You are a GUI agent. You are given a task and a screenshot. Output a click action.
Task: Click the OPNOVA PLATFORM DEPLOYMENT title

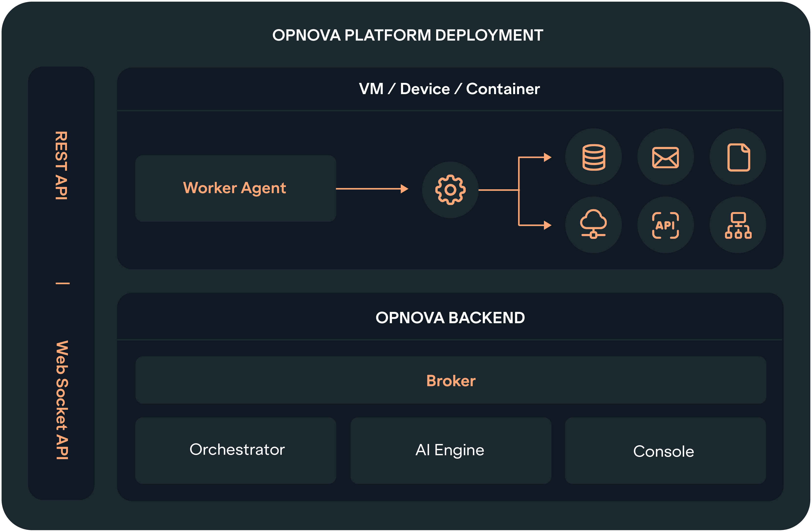[408, 35]
